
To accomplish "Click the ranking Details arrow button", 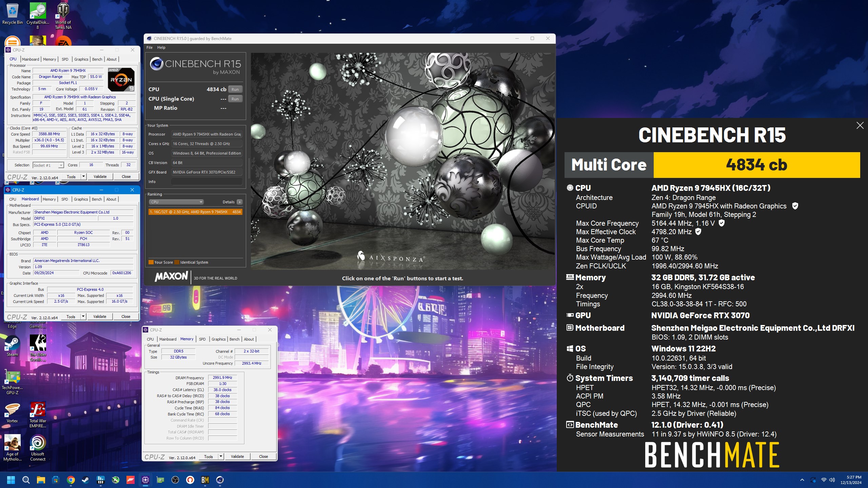I will 240,202.
